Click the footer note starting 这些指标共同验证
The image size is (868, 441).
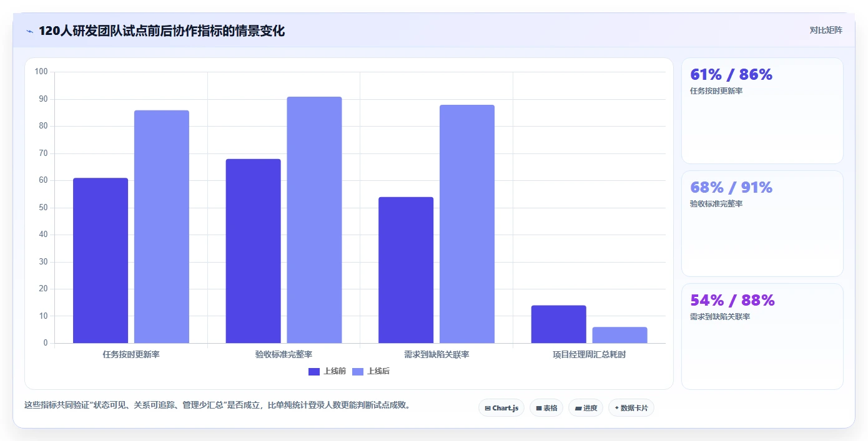click(217, 405)
